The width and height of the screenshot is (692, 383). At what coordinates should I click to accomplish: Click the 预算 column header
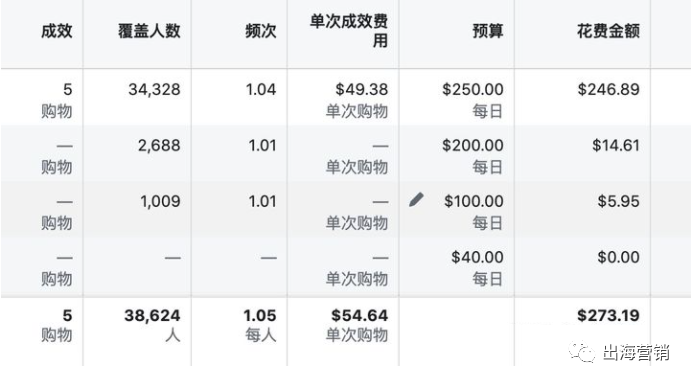pos(488,31)
